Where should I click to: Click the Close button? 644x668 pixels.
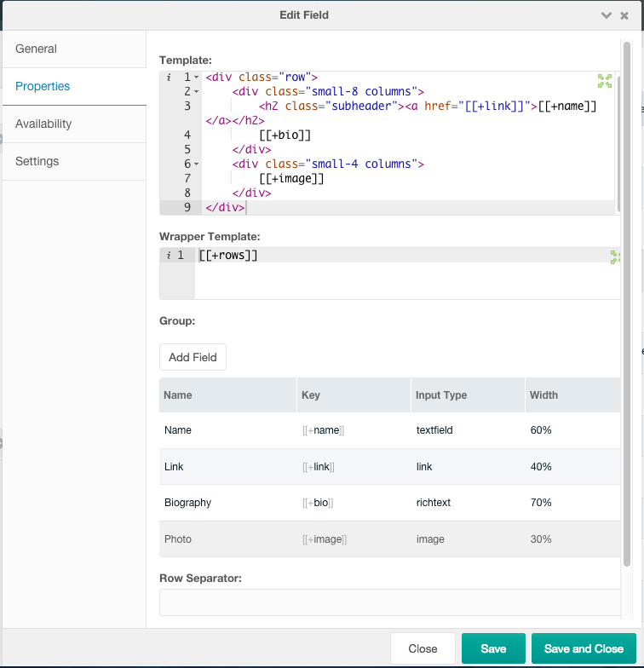[x=423, y=648]
